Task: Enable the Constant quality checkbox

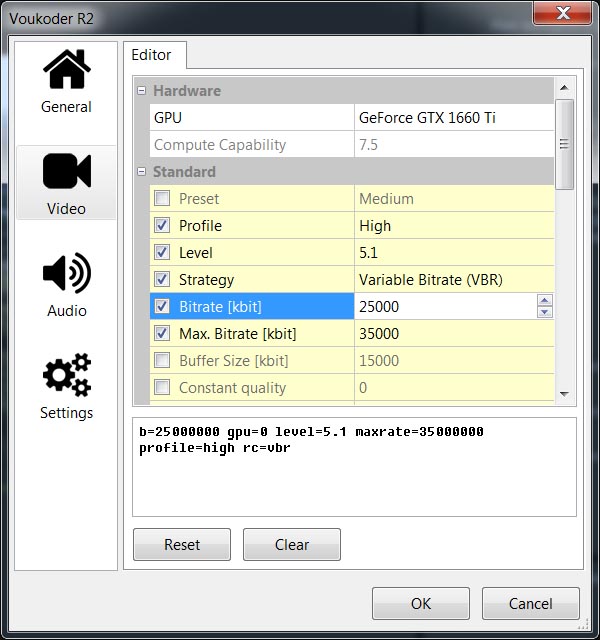Action: [x=162, y=387]
